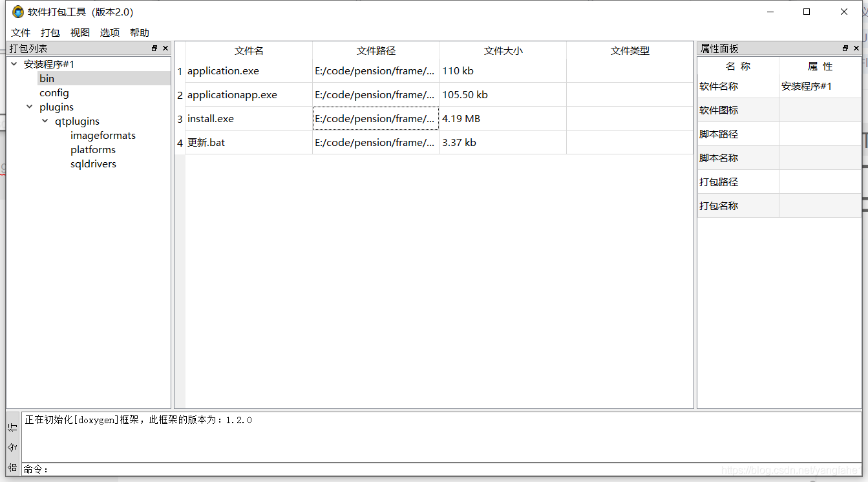Click the 打包名称 property label
The height and width of the screenshot is (482, 868).
click(x=738, y=206)
